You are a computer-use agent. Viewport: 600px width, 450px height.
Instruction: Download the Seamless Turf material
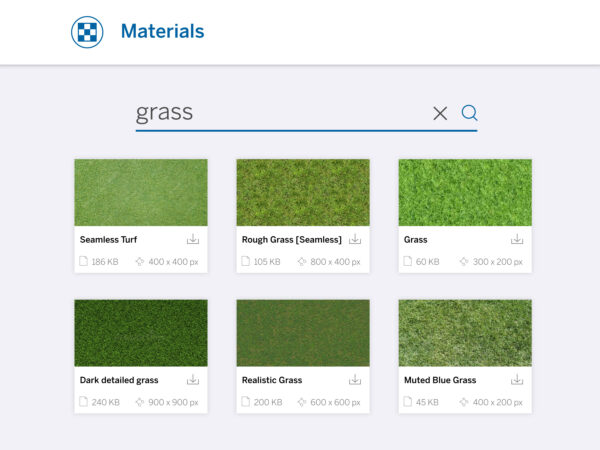coord(193,239)
